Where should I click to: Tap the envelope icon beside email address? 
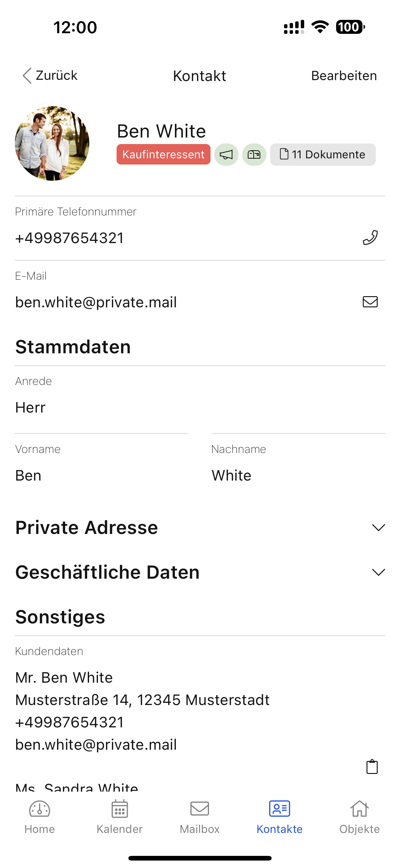pos(370,302)
